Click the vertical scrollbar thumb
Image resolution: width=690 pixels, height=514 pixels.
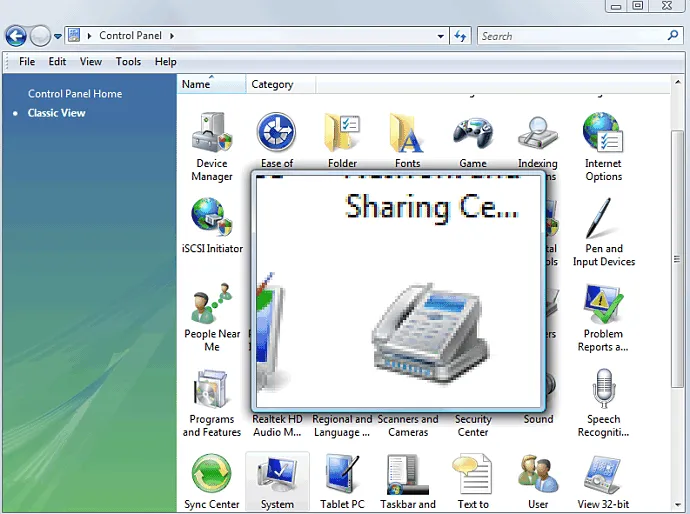pos(677,259)
